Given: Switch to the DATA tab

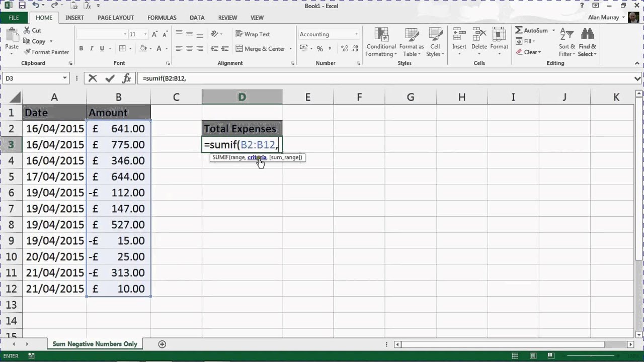Looking at the screenshot, I should 197,18.
